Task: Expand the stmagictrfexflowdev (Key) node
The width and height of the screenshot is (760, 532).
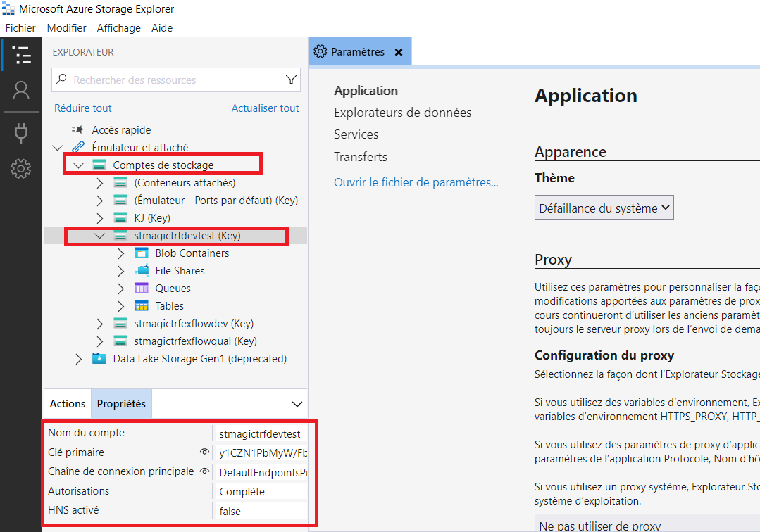Action: pos(99,324)
